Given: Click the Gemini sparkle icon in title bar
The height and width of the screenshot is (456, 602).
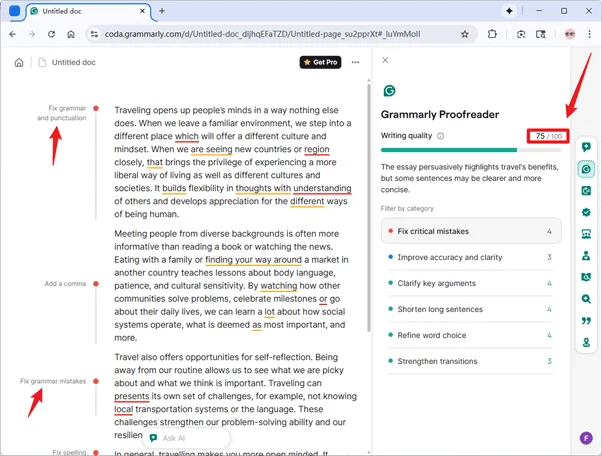Looking at the screenshot, I should point(509,11).
